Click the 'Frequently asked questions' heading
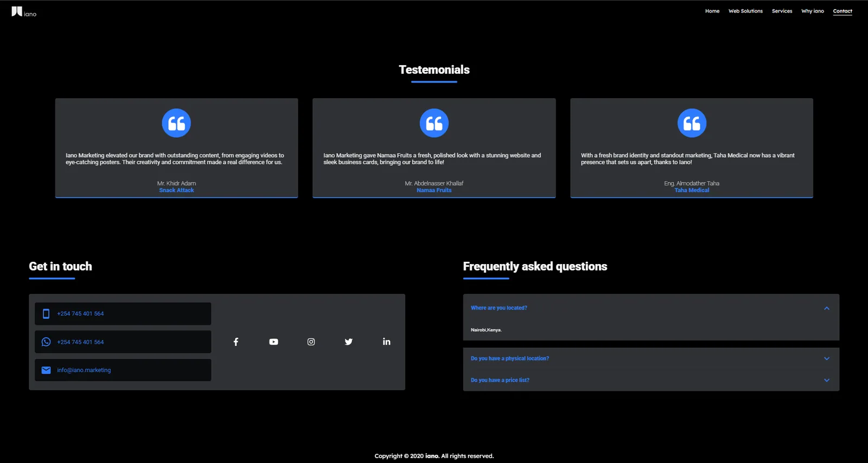This screenshot has height=463, width=868. coord(535,266)
